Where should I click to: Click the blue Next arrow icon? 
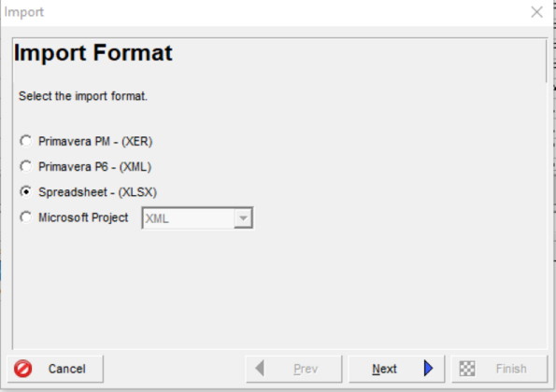pos(428,369)
